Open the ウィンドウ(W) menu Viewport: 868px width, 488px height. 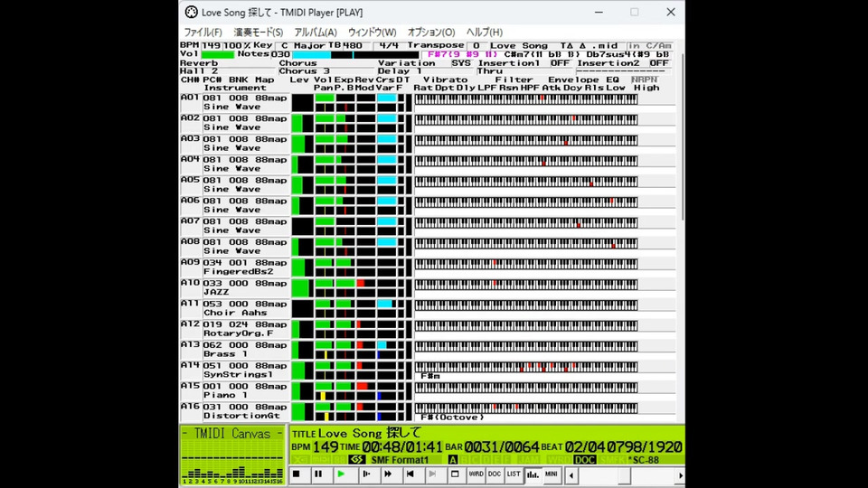[372, 33]
